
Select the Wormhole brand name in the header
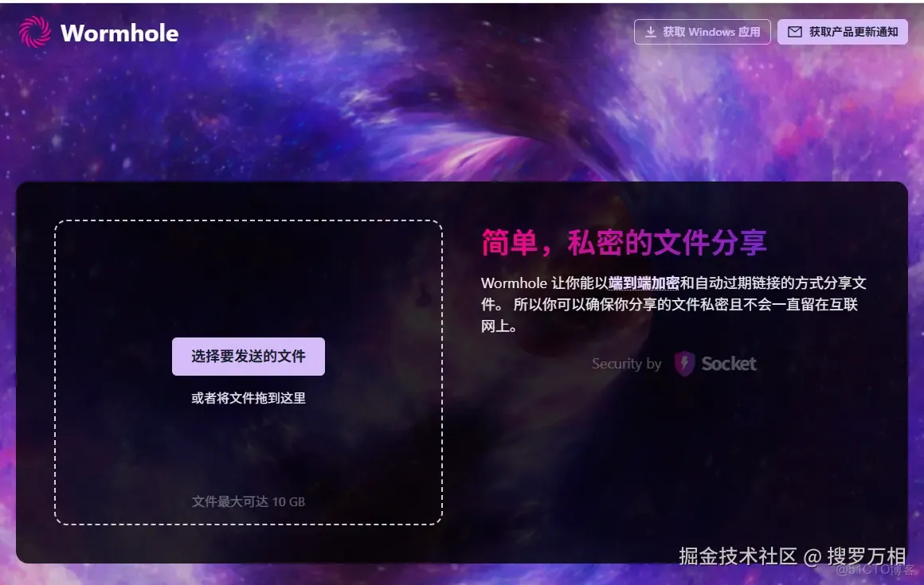pyautogui.click(x=119, y=33)
